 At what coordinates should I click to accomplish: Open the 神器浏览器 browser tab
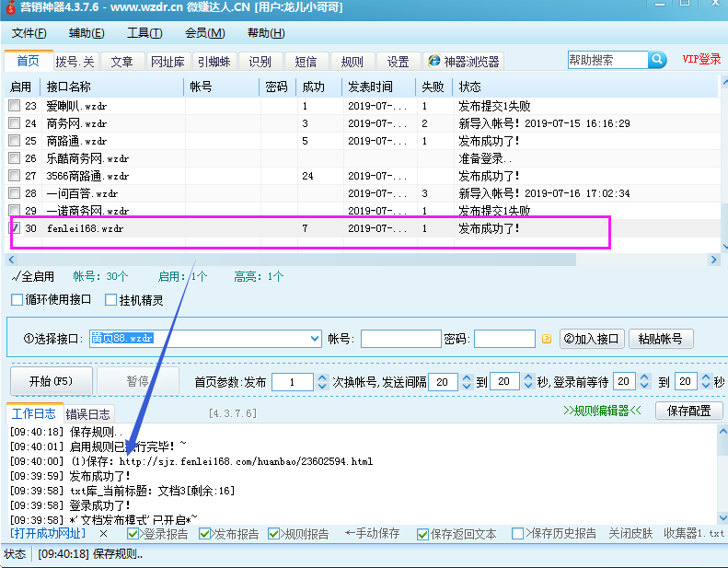tap(464, 62)
